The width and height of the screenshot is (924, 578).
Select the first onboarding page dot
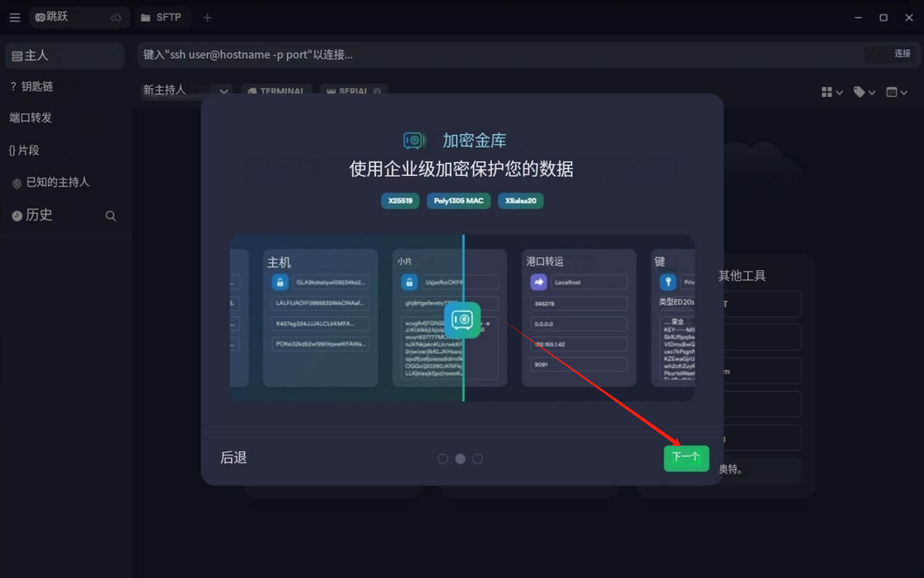pos(443,459)
